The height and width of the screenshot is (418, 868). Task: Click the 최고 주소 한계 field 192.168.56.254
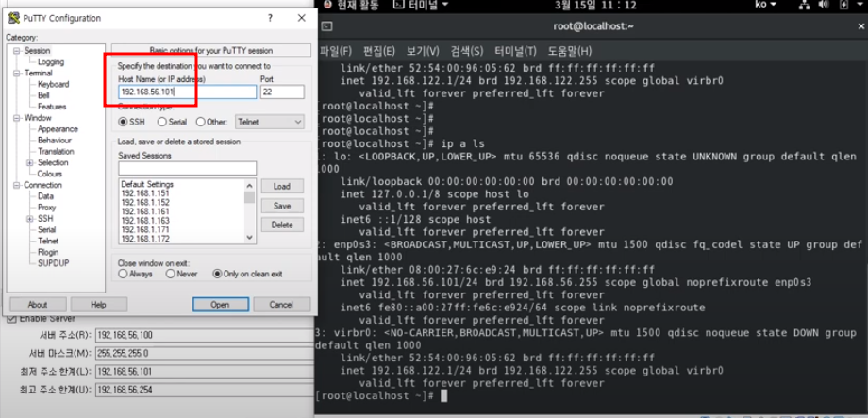(205, 390)
